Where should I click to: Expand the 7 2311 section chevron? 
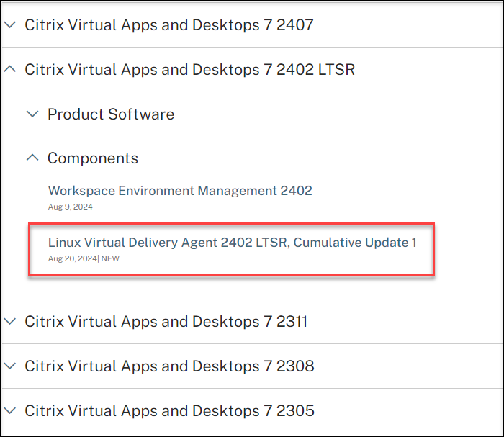10,321
